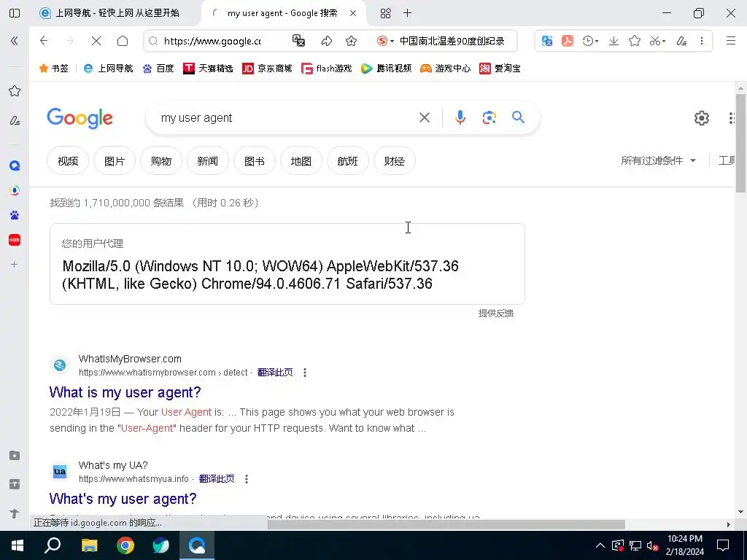Open the downloads arrow icon

pyautogui.click(x=614, y=41)
